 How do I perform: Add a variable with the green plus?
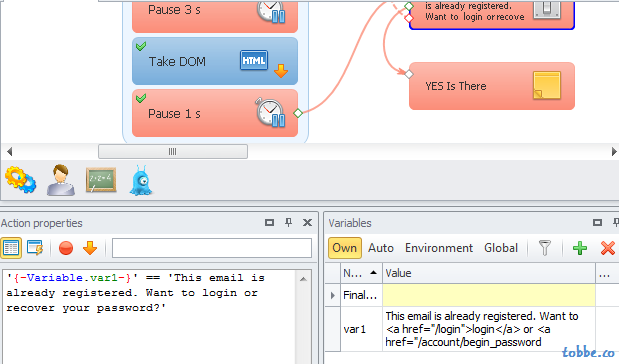point(580,248)
